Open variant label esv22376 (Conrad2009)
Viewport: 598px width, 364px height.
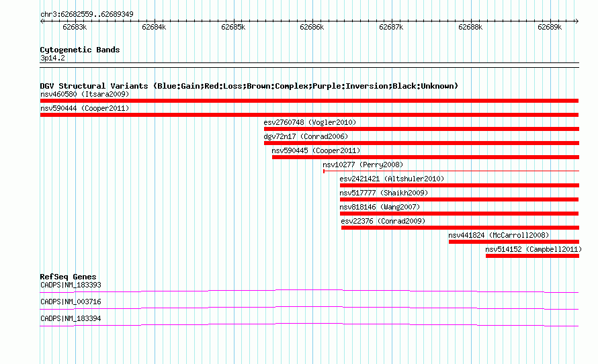(x=383, y=221)
